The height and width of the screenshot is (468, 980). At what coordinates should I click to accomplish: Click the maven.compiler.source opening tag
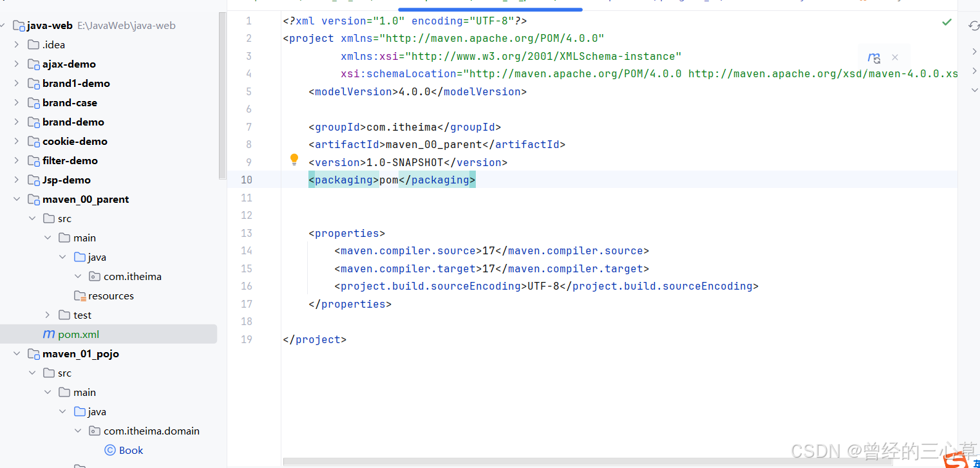pos(408,250)
